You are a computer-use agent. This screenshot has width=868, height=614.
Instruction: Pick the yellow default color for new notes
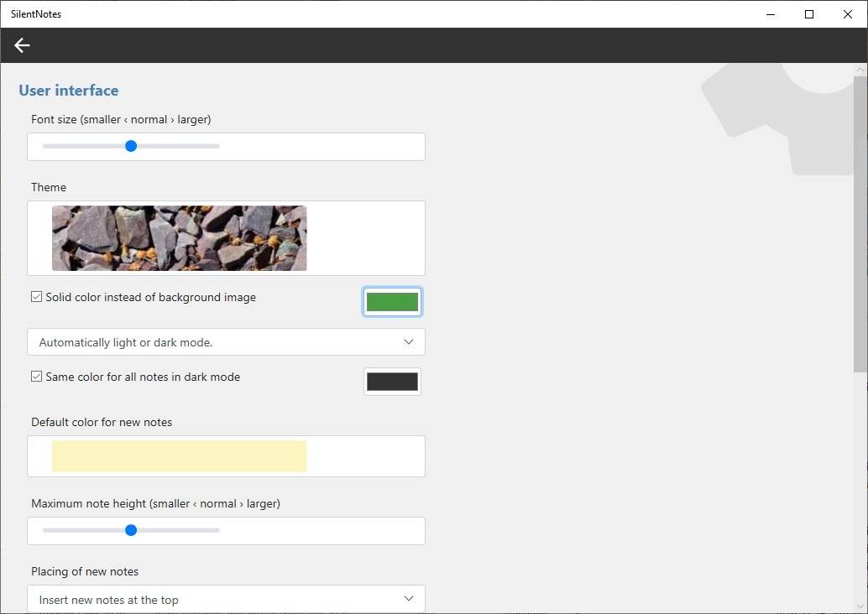pos(180,456)
